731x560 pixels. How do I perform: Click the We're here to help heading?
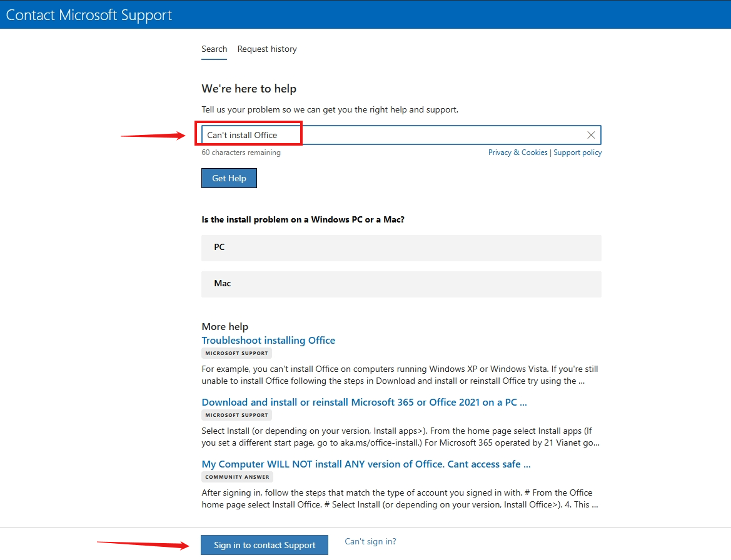[249, 89]
